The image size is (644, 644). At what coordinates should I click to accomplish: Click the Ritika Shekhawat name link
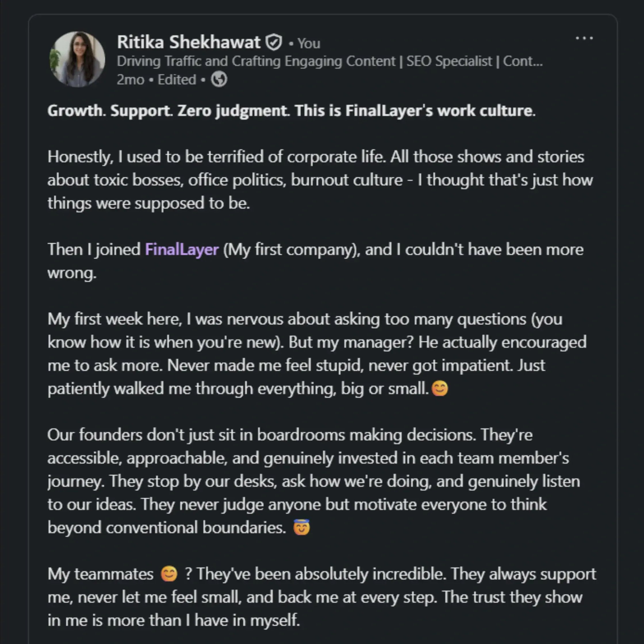tap(189, 42)
